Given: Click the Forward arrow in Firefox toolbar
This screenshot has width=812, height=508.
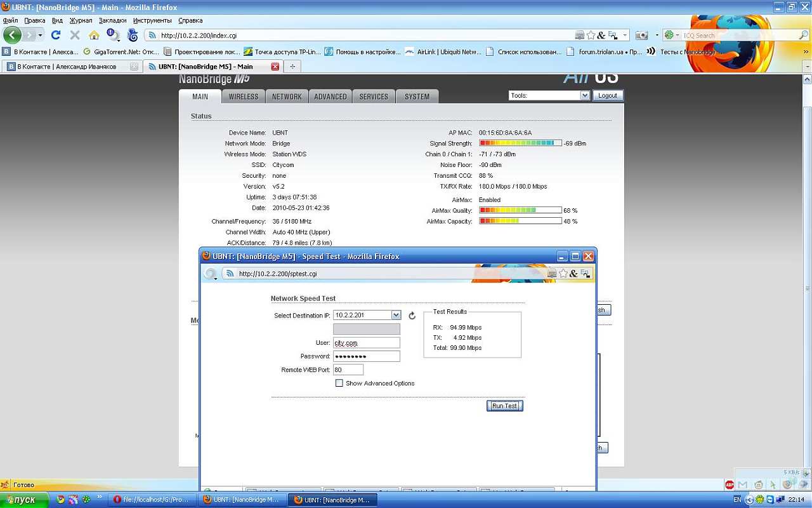Looking at the screenshot, I should point(29,35).
